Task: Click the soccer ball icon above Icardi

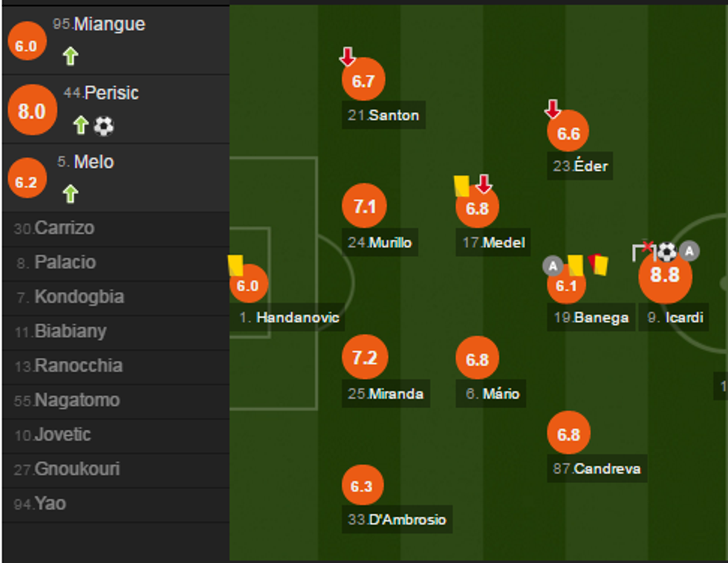Action: [x=666, y=253]
